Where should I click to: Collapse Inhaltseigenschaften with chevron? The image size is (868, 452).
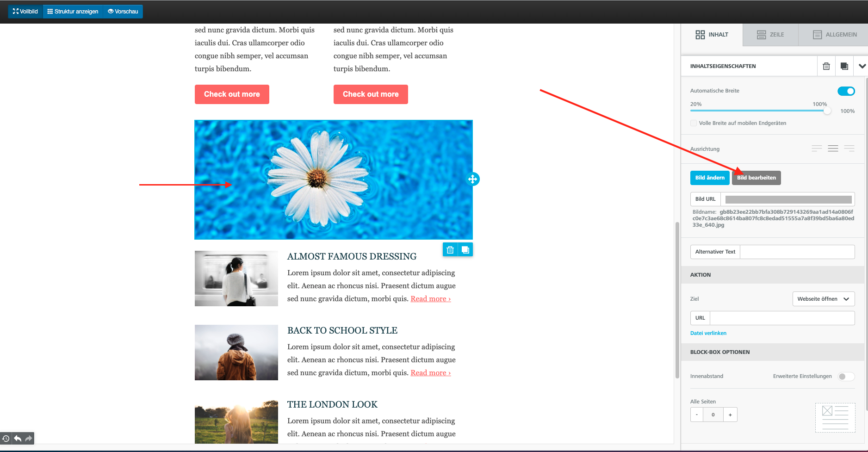[x=862, y=66]
